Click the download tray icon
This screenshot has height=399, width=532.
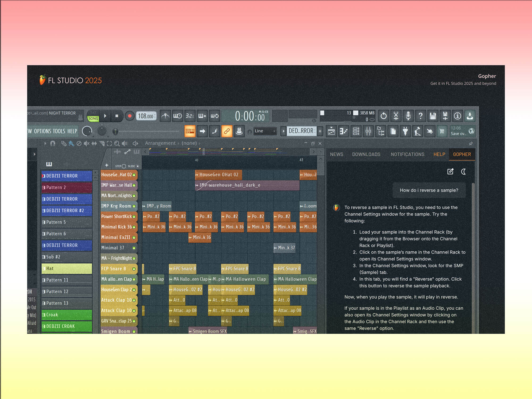(x=470, y=116)
